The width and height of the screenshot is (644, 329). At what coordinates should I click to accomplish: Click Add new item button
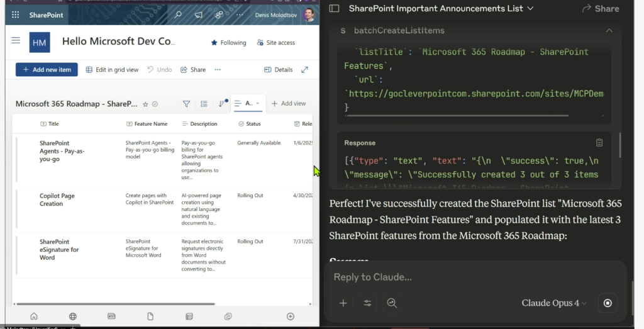pyautogui.click(x=47, y=69)
